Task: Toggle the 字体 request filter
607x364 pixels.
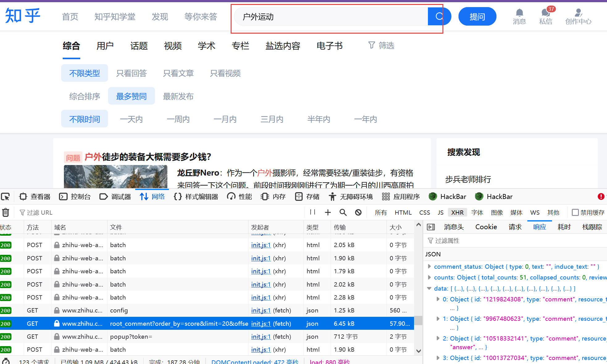Action: tap(477, 212)
